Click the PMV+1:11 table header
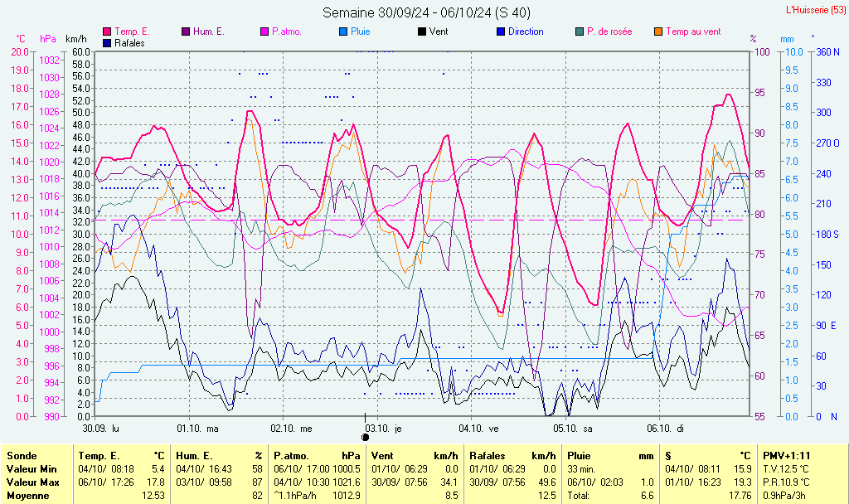This screenshot has width=849, height=504. click(x=787, y=456)
